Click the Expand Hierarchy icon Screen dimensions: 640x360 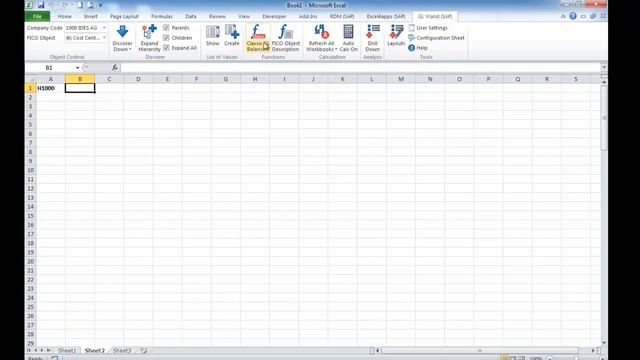tap(149, 32)
